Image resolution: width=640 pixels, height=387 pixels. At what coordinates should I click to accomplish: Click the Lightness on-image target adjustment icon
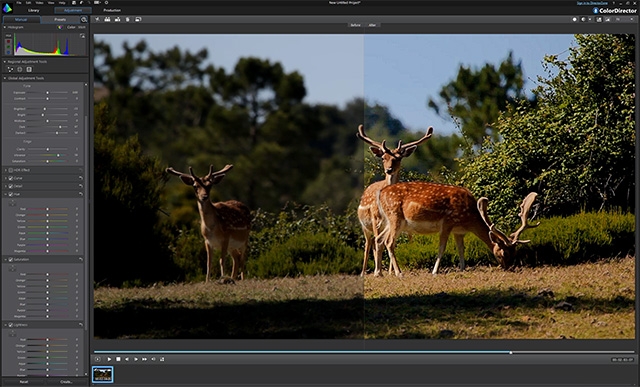click(x=12, y=334)
